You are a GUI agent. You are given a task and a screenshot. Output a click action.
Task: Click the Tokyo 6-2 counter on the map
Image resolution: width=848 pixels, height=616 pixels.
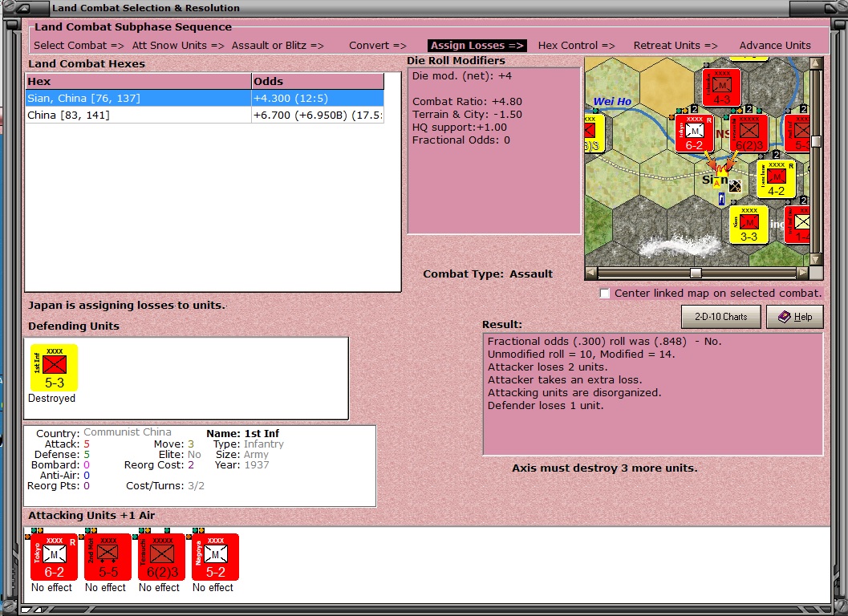(695, 133)
